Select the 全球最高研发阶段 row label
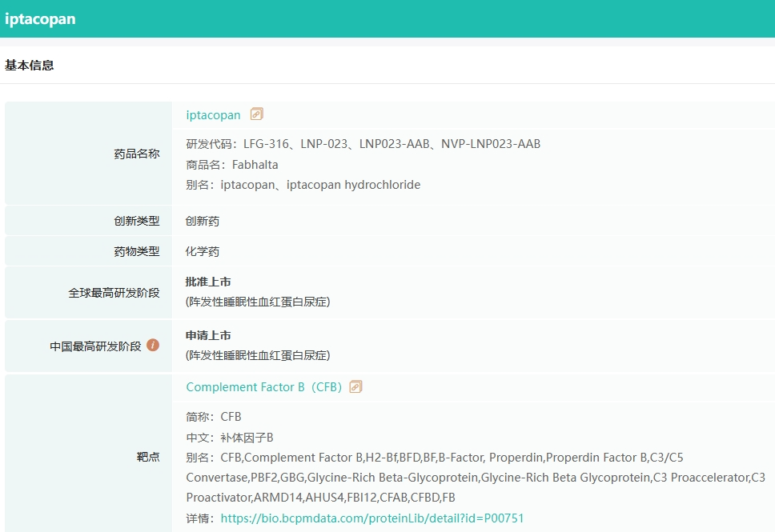 [114, 293]
